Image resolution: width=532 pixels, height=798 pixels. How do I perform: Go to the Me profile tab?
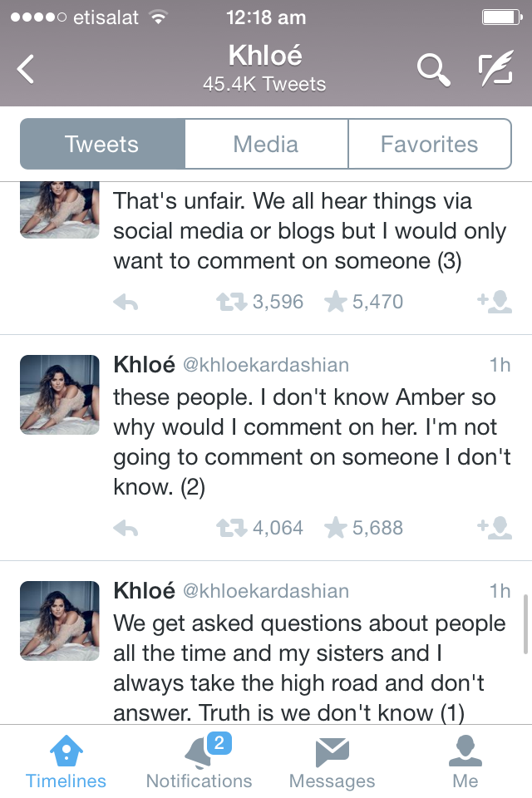465,763
